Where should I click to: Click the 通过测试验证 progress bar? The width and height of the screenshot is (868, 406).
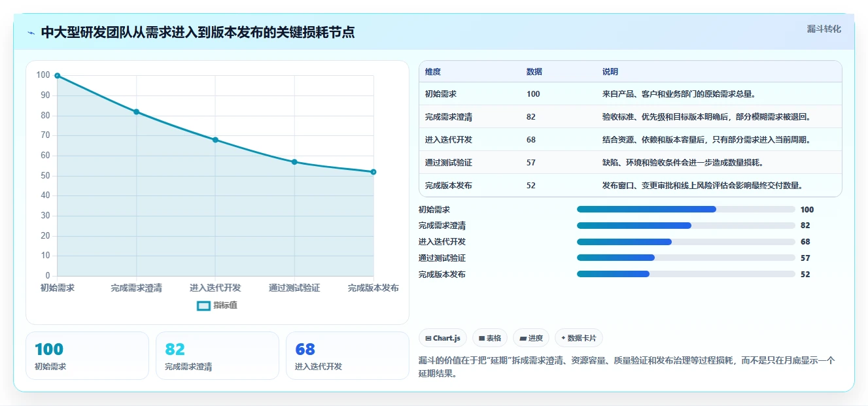(686, 258)
